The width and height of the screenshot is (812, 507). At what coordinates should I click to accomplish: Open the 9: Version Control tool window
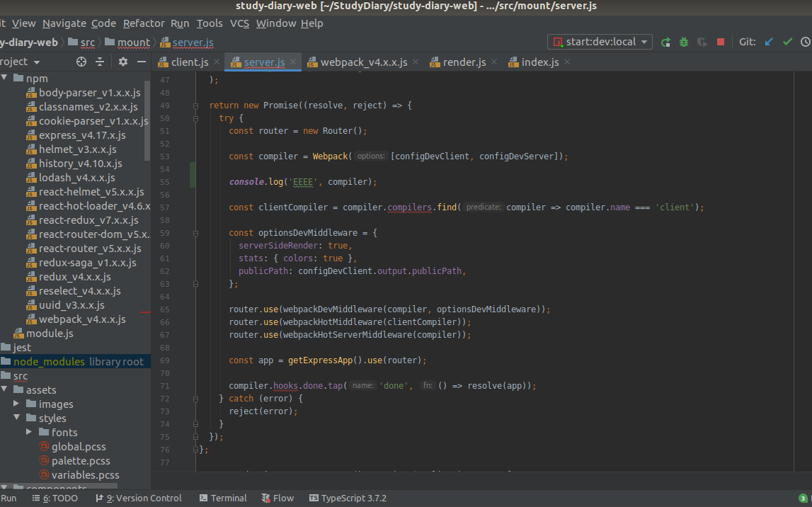click(x=139, y=499)
